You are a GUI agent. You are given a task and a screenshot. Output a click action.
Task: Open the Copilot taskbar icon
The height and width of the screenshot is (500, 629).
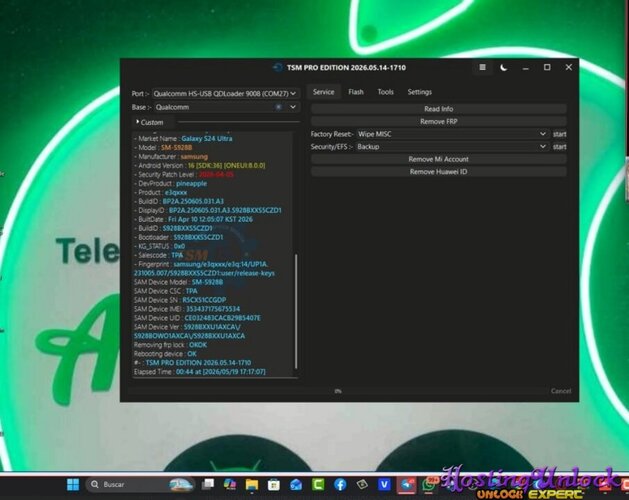pyautogui.click(x=229, y=484)
